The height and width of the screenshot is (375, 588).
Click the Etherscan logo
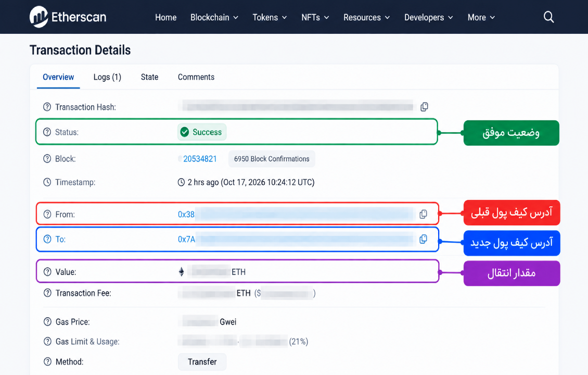[68, 17]
